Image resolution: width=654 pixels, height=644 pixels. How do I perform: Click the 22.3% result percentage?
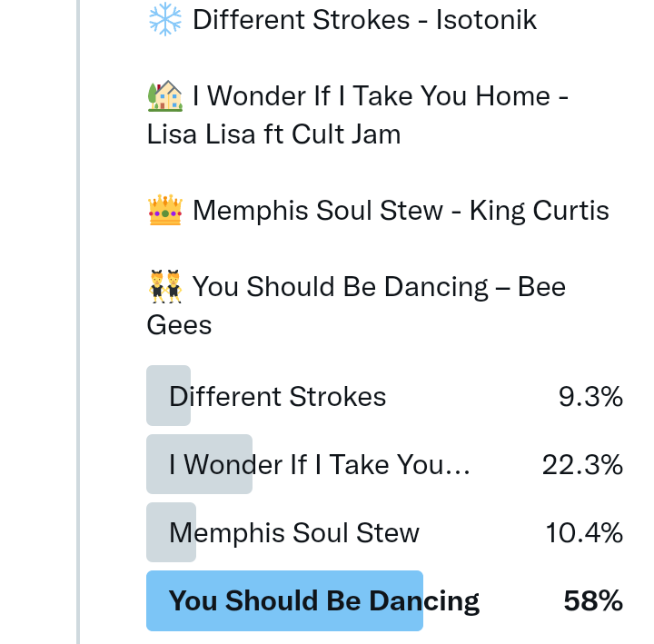pos(582,465)
